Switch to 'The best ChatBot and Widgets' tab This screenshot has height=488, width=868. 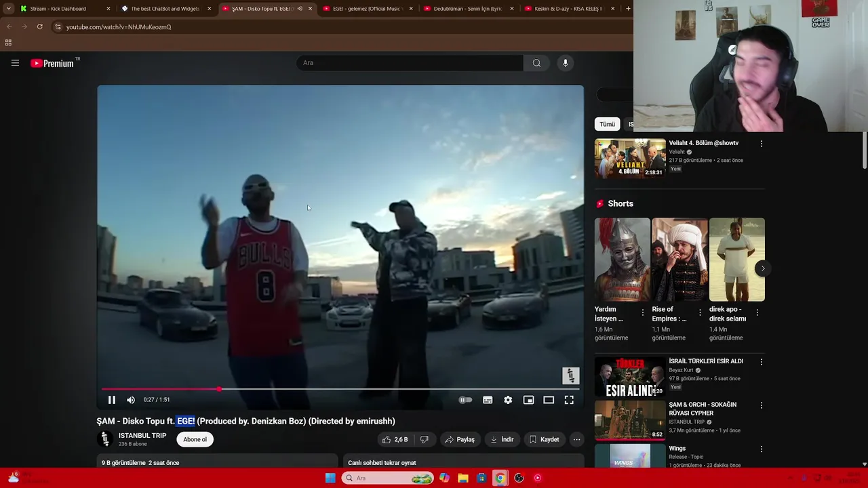click(x=165, y=9)
